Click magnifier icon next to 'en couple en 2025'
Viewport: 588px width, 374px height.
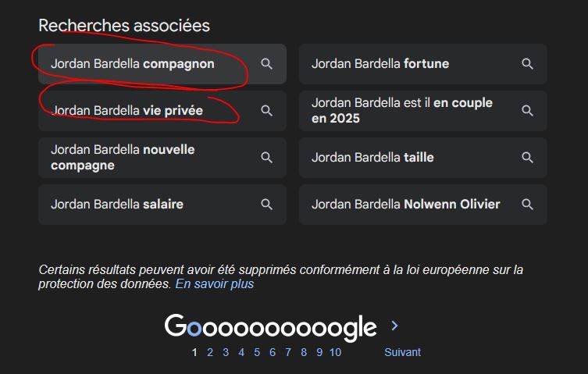[527, 111]
